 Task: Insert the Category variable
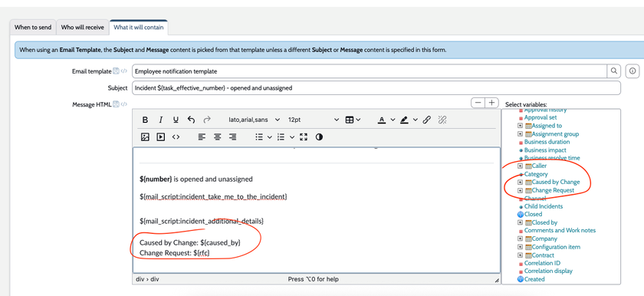click(x=536, y=174)
